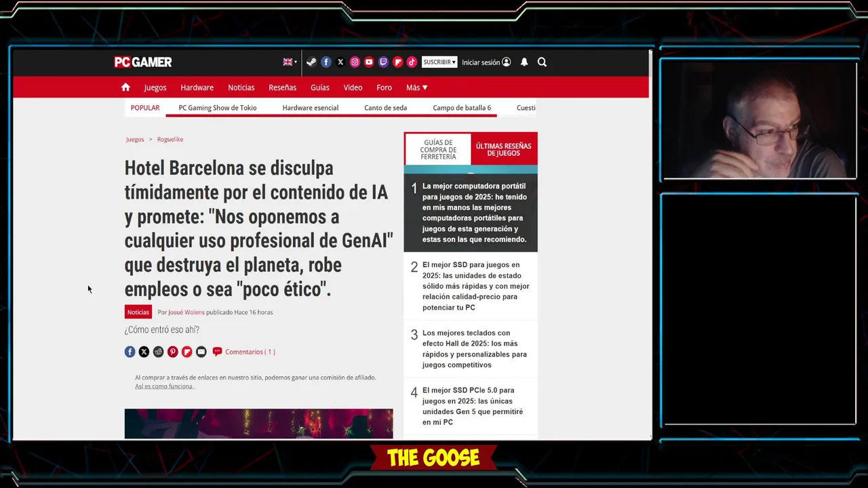Image resolution: width=868 pixels, height=488 pixels.
Task: Expand the Más dropdown menu
Action: pos(416,87)
